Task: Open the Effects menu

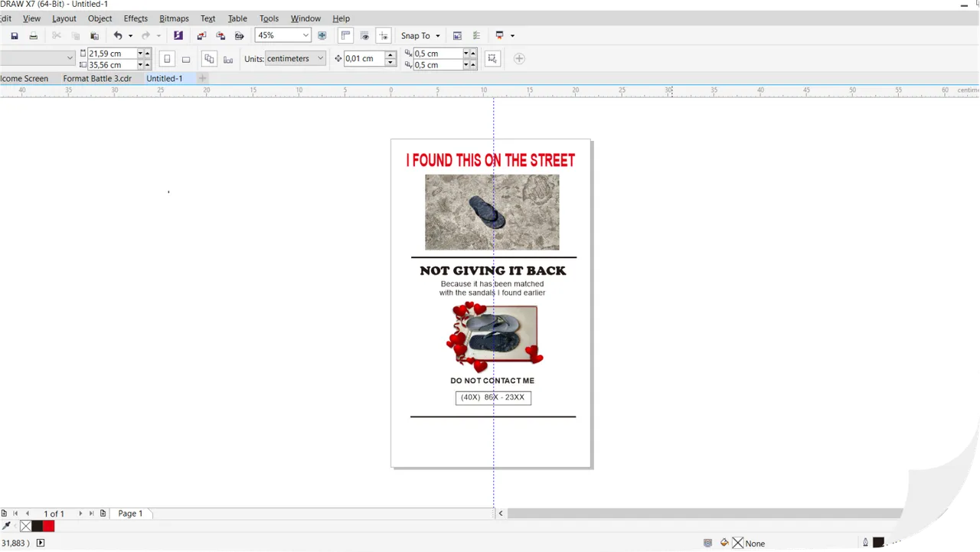Action: pyautogui.click(x=136, y=18)
